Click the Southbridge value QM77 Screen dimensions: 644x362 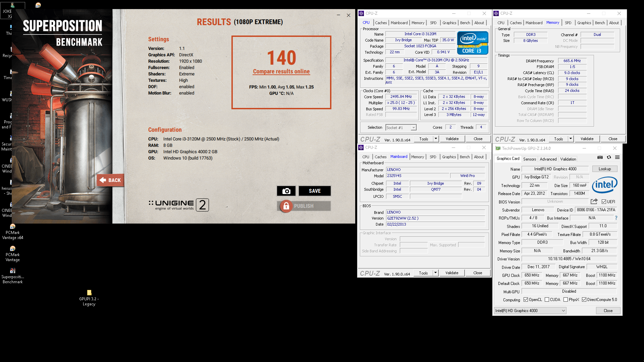[x=435, y=189]
